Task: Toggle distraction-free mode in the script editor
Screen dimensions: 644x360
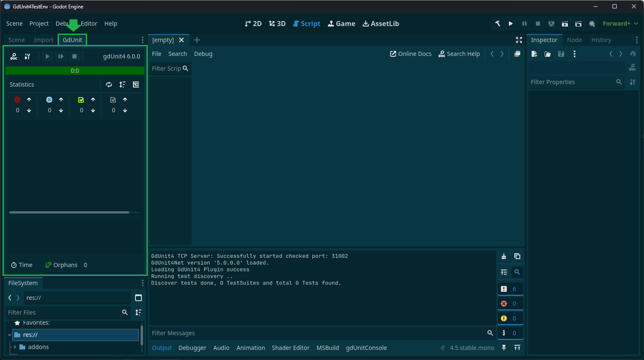Action: click(x=519, y=40)
